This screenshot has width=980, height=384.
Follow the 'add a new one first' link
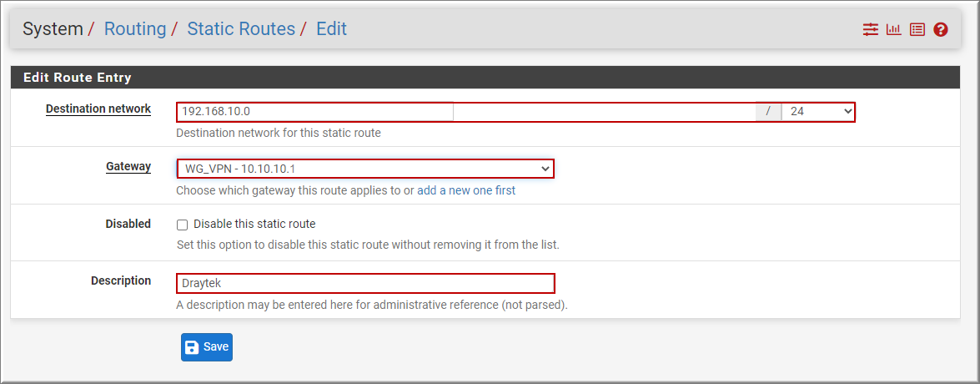coord(466,191)
